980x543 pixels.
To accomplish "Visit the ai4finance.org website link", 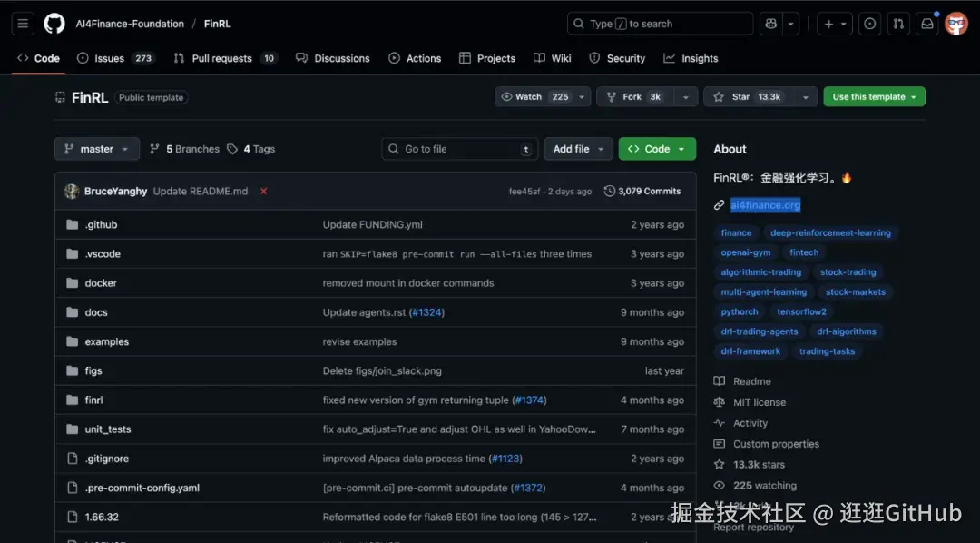I will tap(765, 205).
